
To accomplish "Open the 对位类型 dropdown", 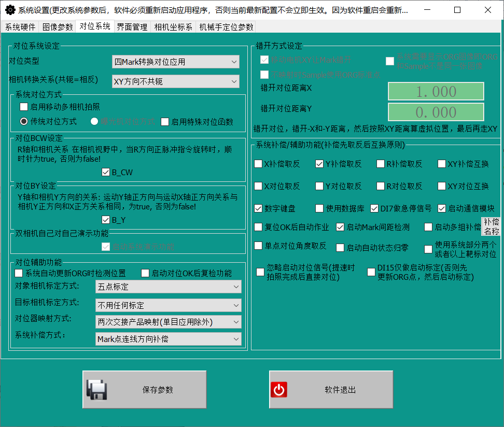I will [x=176, y=62].
